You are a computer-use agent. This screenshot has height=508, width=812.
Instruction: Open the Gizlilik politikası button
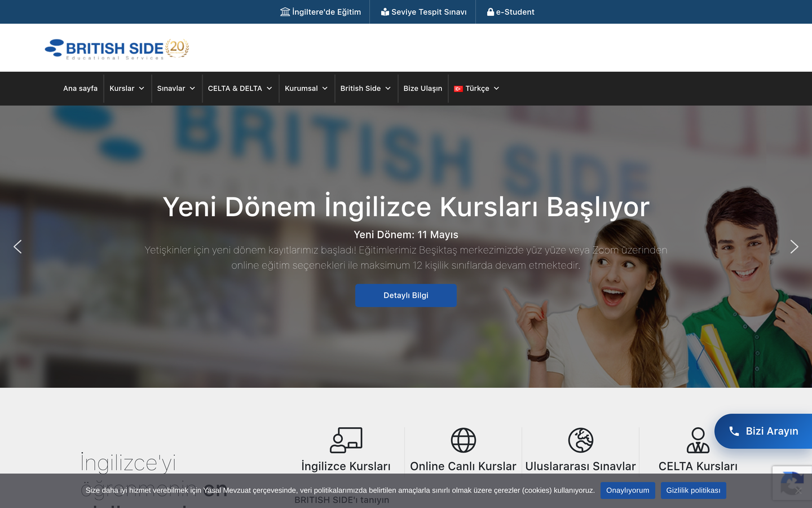coord(693,491)
